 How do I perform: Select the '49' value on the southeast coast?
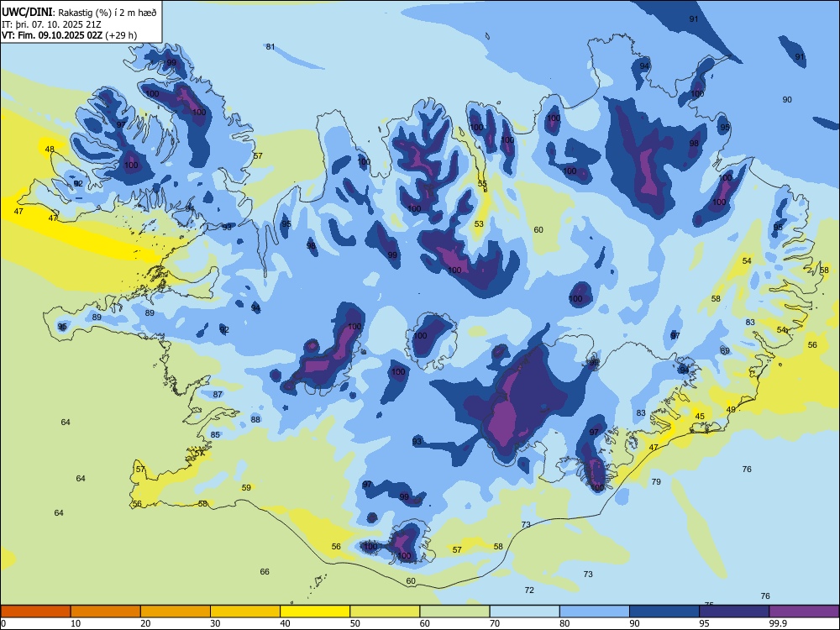tap(731, 409)
